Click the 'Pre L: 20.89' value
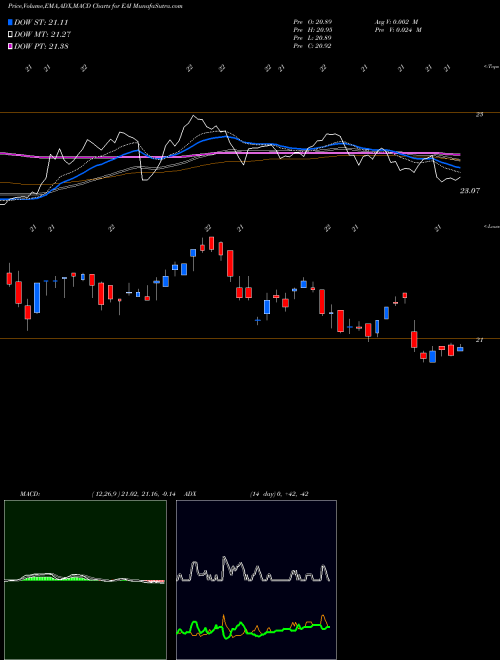 point(312,38)
